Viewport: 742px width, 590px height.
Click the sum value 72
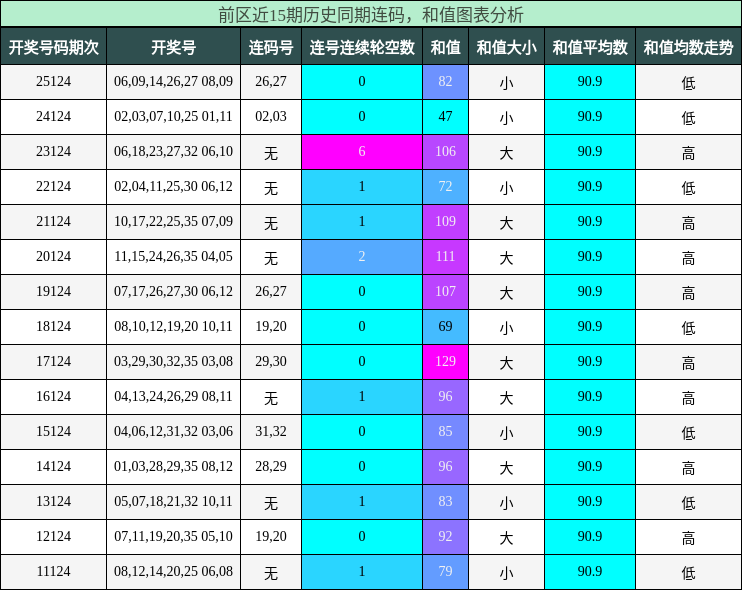[445, 186]
